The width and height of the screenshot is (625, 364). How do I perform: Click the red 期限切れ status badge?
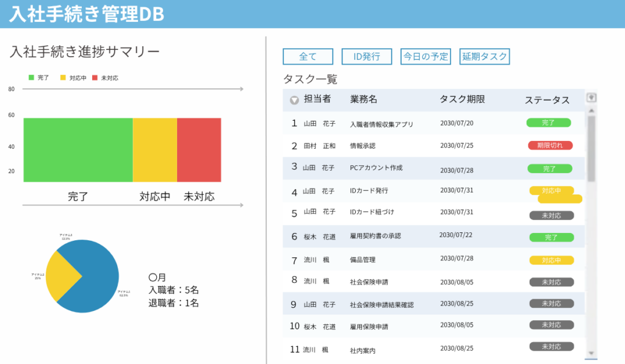[x=550, y=145]
